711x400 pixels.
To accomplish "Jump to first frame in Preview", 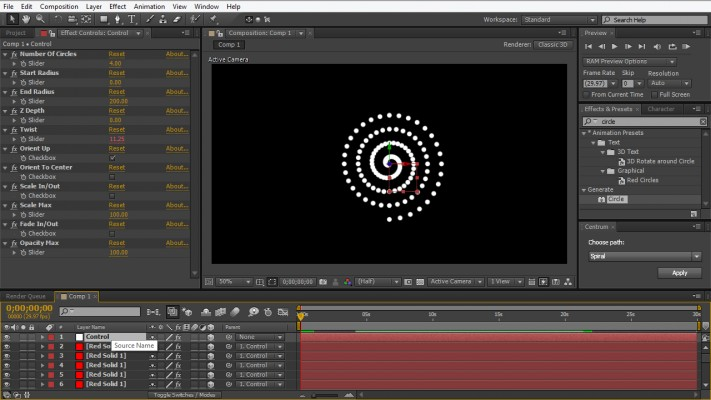I will (588, 46).
